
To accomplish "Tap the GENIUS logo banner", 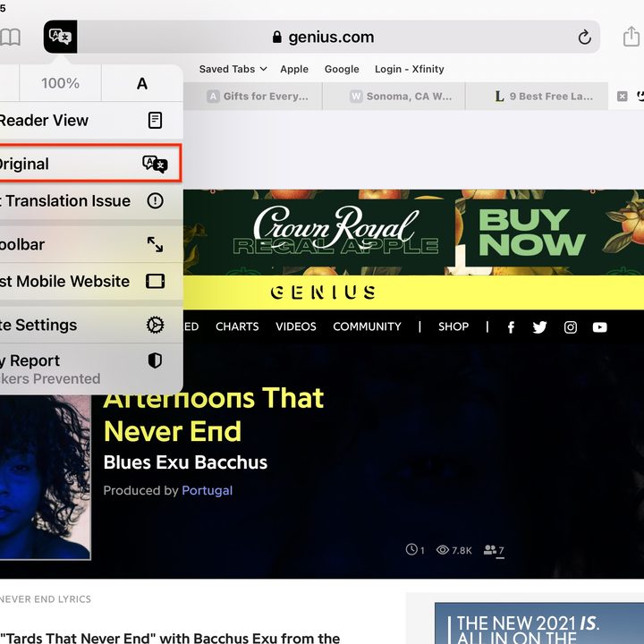I will point(323,292).
